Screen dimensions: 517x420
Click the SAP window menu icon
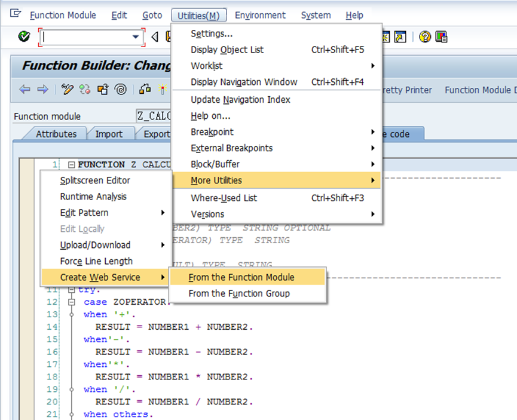pyautogui.click(x=15, y=14)
